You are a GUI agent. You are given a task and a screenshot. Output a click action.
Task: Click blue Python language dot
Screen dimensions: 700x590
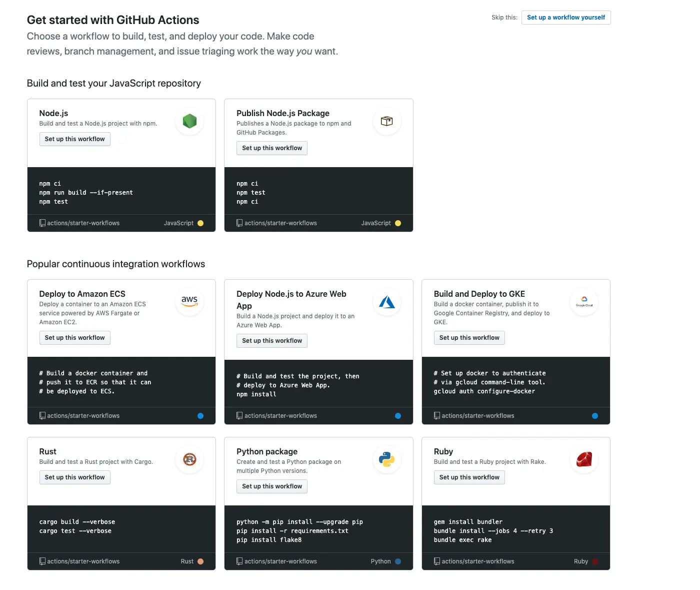tap(398, 561)
